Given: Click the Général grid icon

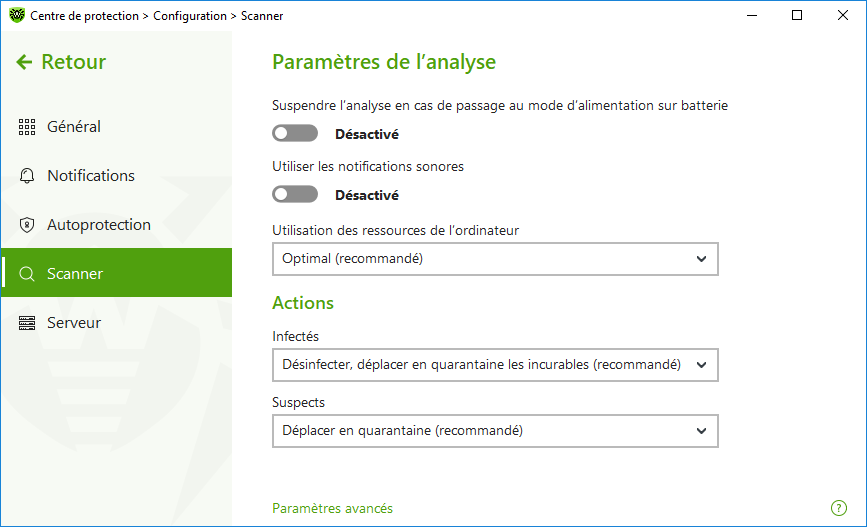Looking at the screenshot, I should point(27,127).
